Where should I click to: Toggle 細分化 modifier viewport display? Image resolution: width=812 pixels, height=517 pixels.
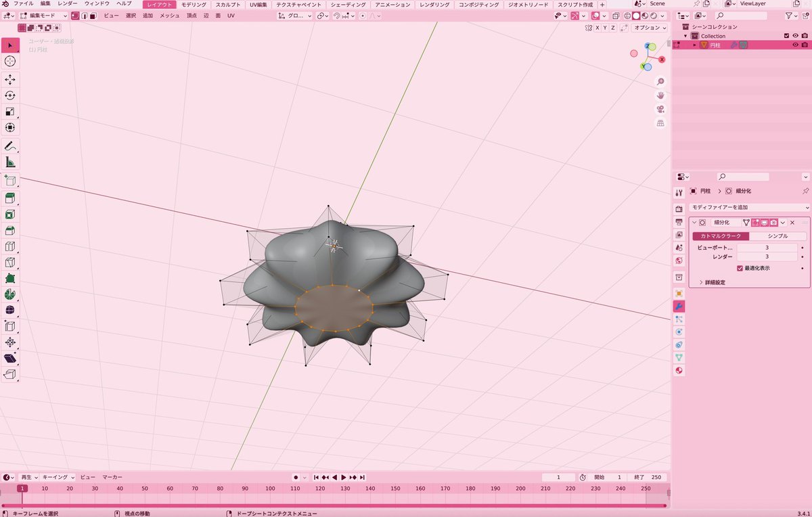click(x=764, y=222)
